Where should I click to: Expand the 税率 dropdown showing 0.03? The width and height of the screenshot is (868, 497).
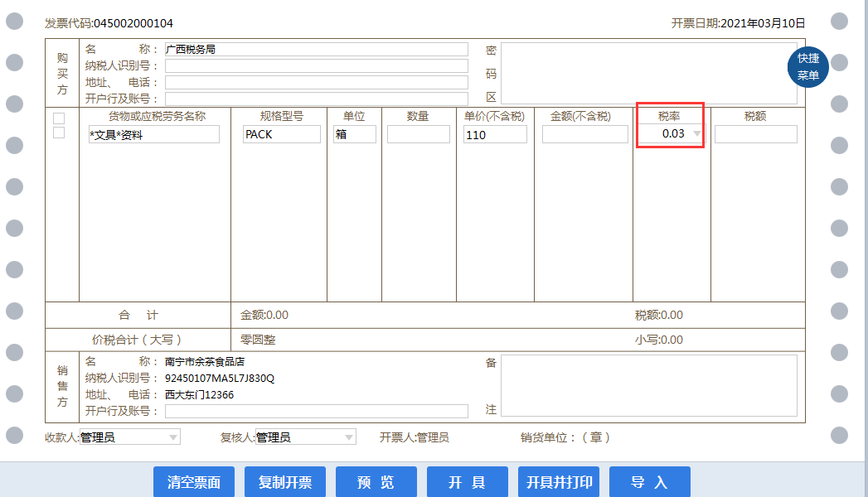click(x=697, y=134)
